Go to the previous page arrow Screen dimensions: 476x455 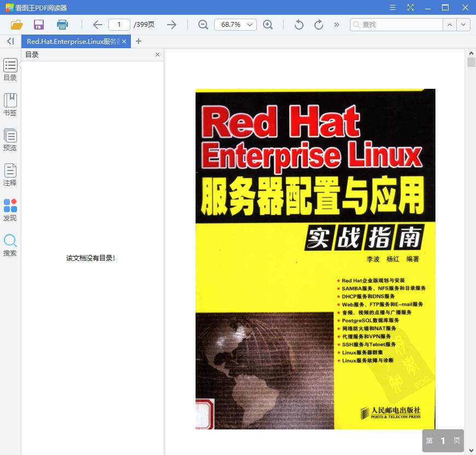pyautogui.click(x=98, y=25)
